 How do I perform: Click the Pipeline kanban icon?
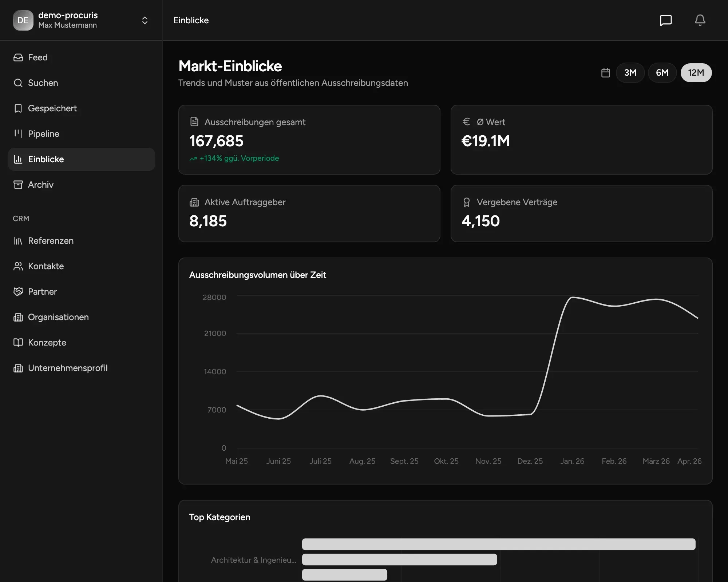tap(18, 134)
